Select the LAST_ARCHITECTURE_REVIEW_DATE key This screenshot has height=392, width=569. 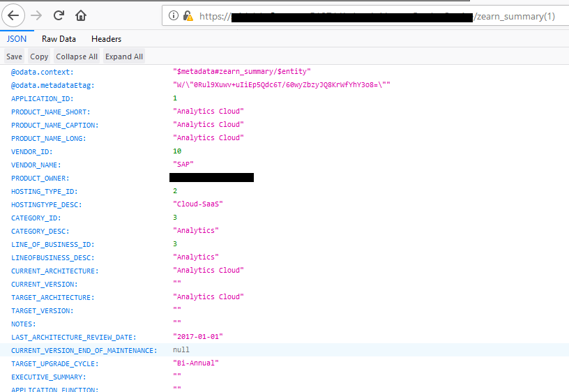tap(74, 337)
